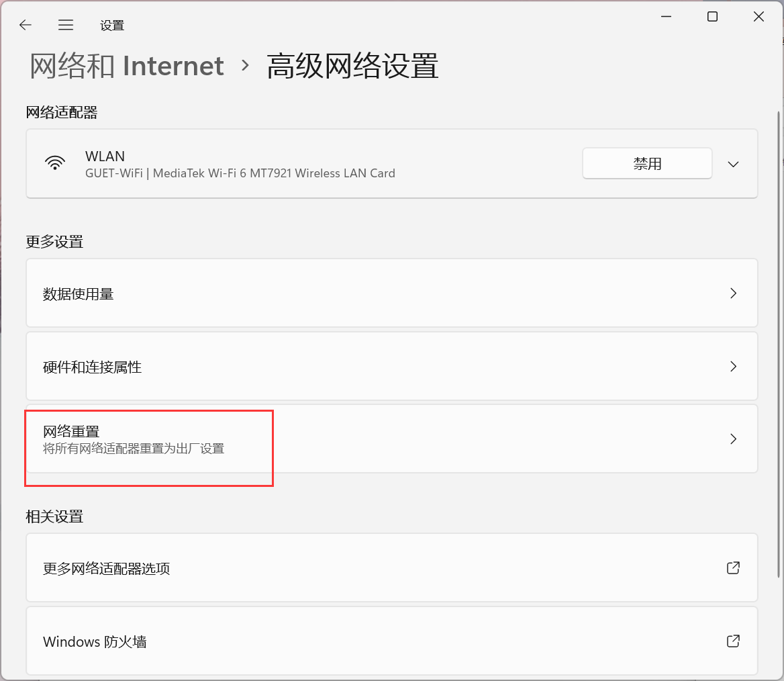Go back with the back arrow
The width and height of the screenshot is (784, 681).
point(25,25)
